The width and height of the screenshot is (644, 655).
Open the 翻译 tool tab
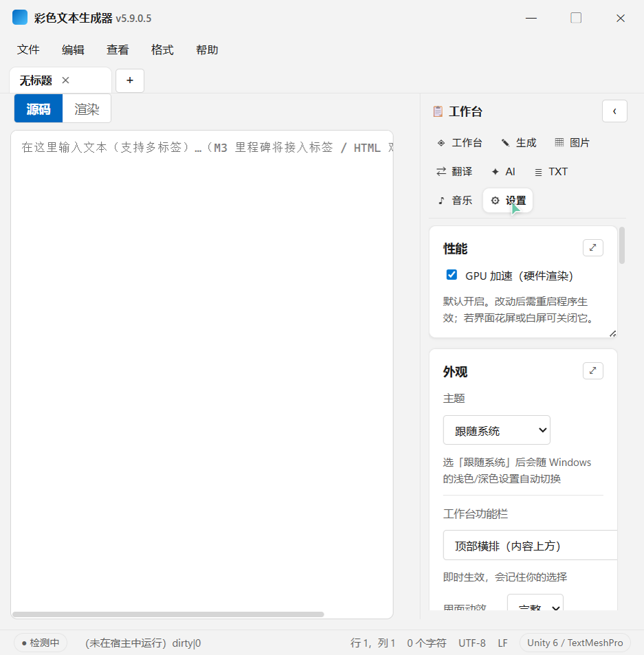(x=454, y=172)
